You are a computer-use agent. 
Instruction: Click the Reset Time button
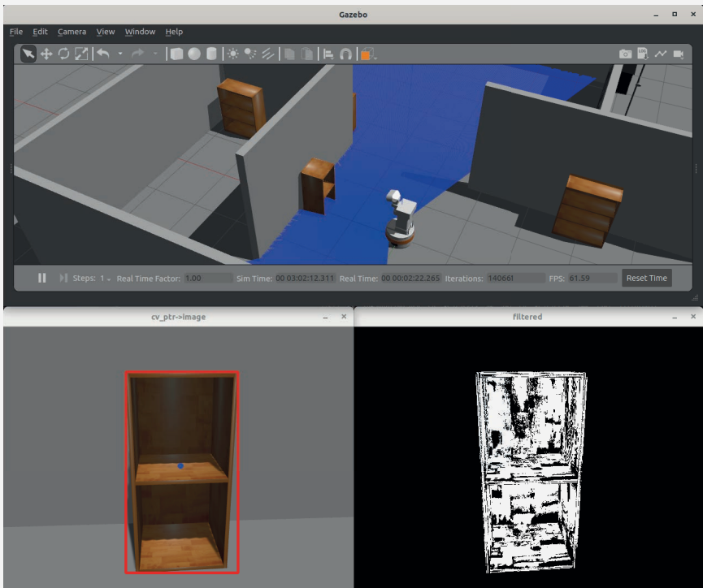646,278
